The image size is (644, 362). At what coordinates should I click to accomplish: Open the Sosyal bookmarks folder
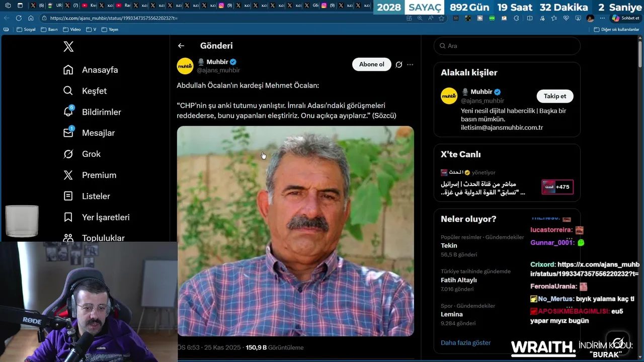pos(26,30)
